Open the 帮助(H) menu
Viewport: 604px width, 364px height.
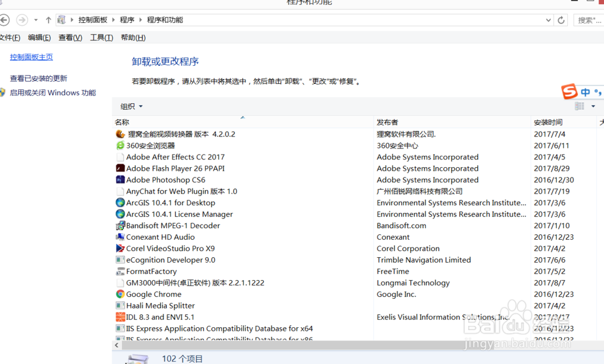click(133, 37)
